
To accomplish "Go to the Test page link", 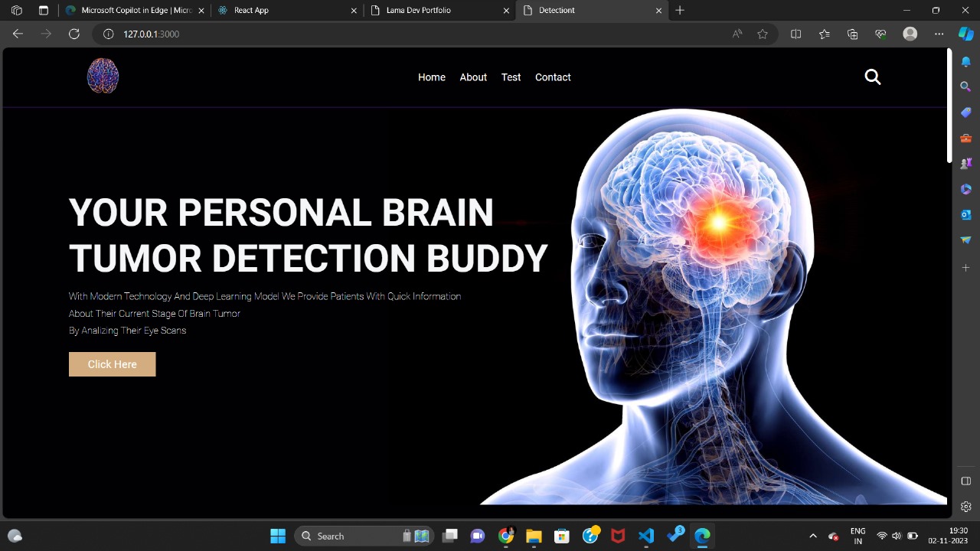I will 511,77.
